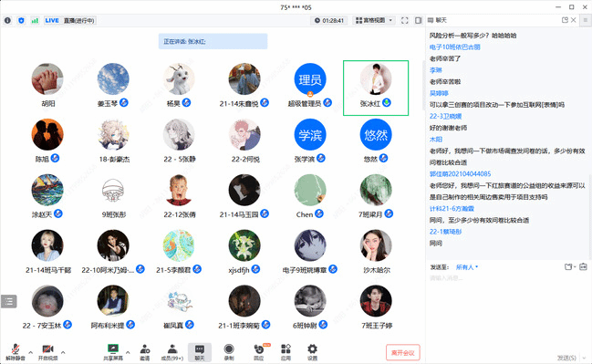Open the invite (邀请) icon
Image resolution: width=592 pixels, height=364 pixels.
[145, 352]
